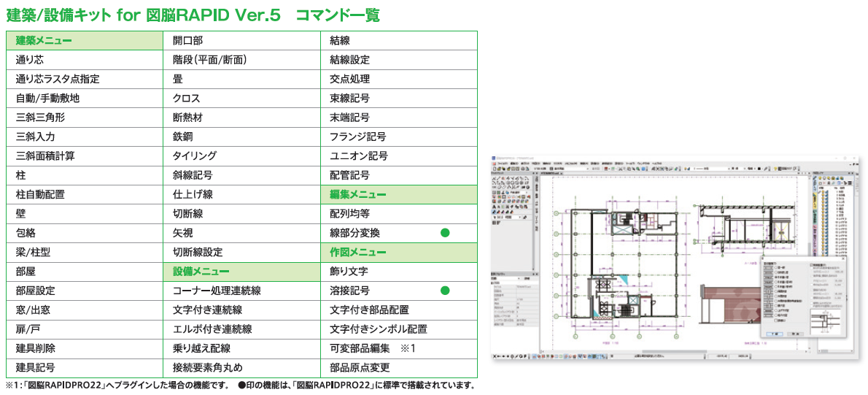
Task: Click the クロス entry
Action: [x=241, y=98]
